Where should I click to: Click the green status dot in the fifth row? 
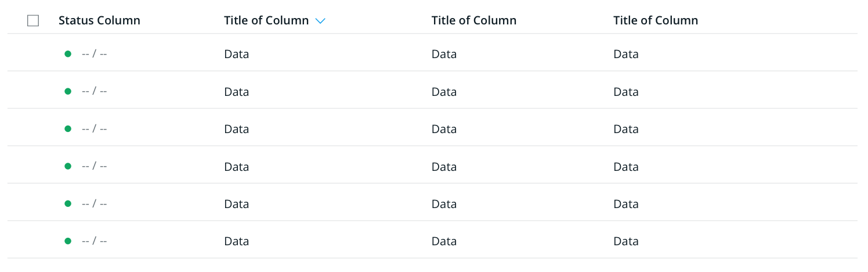tap(68, 203)
